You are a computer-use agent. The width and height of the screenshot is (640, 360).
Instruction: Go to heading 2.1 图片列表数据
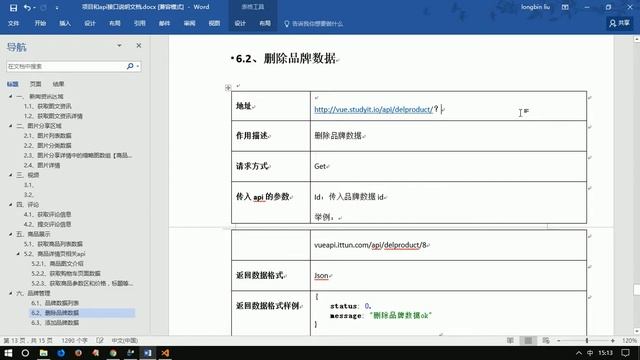tap(48, 136)
